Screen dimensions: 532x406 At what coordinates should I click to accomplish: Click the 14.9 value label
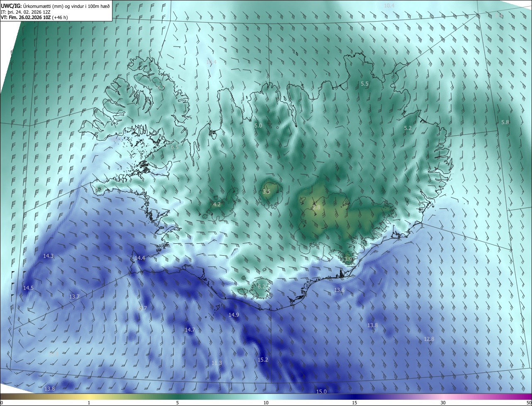coord(234,315)
